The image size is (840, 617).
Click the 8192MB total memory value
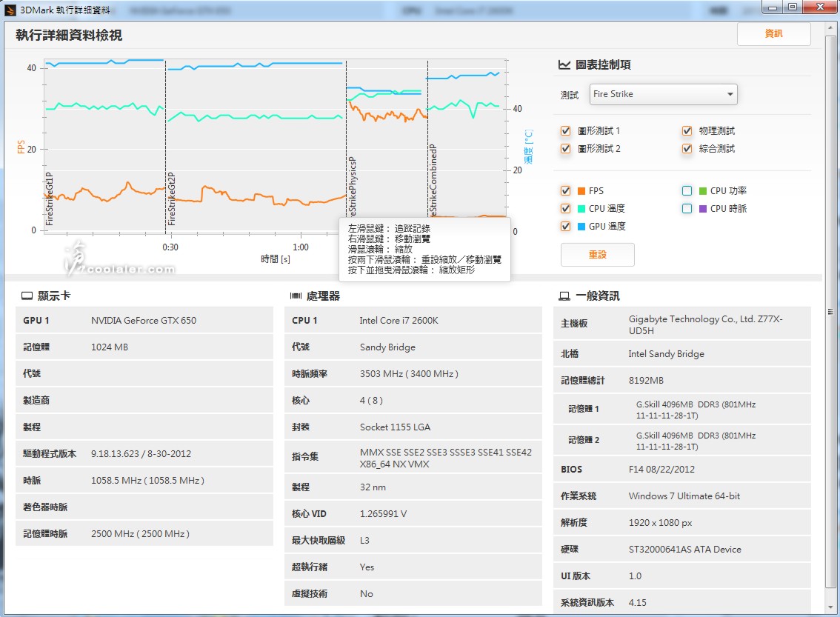pyautogui.click(x=645, y=380)
